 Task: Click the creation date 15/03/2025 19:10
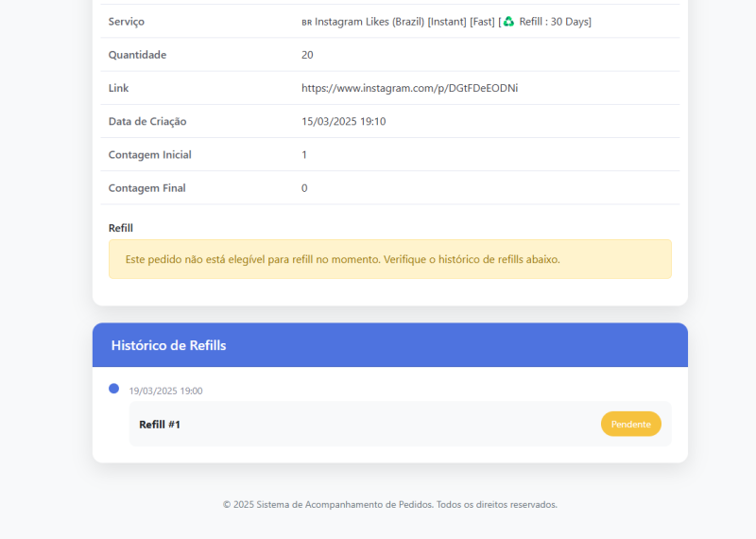pyautogui.click(x=343, y=121)
